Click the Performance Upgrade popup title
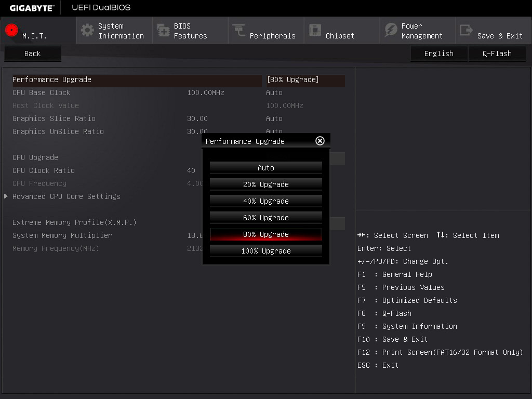The height and width of the screenshot is (399, 532). [x=245, y=141]
